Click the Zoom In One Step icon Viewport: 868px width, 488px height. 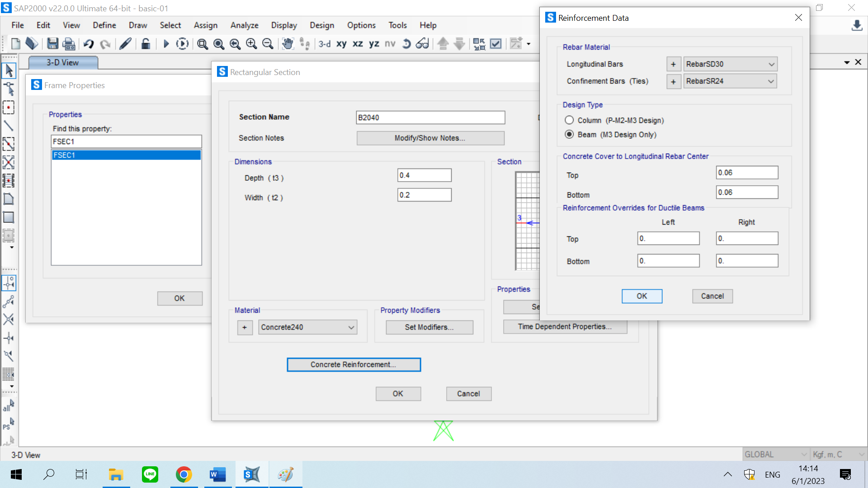coord(251,44)
